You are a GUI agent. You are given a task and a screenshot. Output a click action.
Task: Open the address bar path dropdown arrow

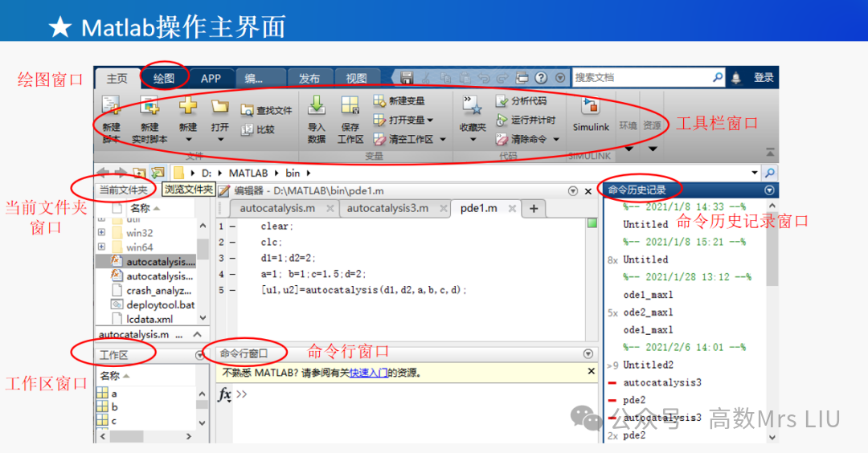(755, 173)
